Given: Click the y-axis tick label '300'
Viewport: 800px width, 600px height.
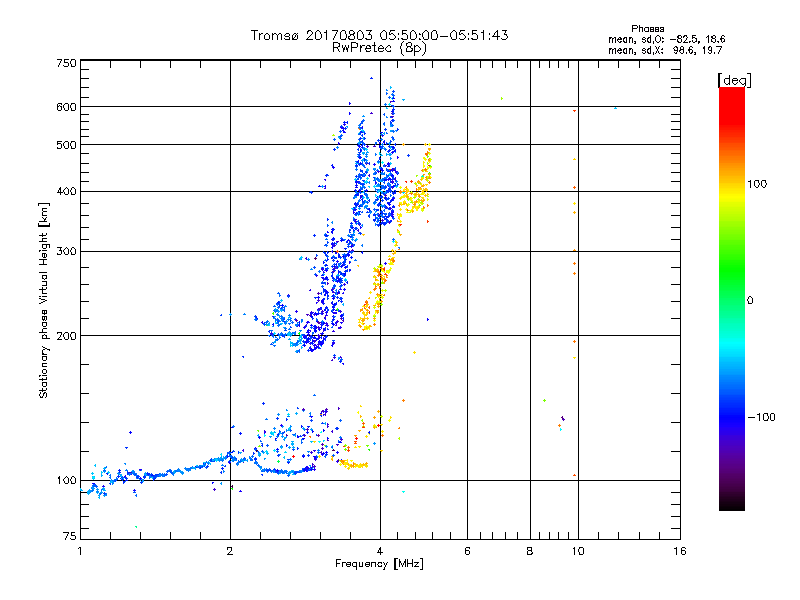Looking at the screenshot, I should pos(67,252).
